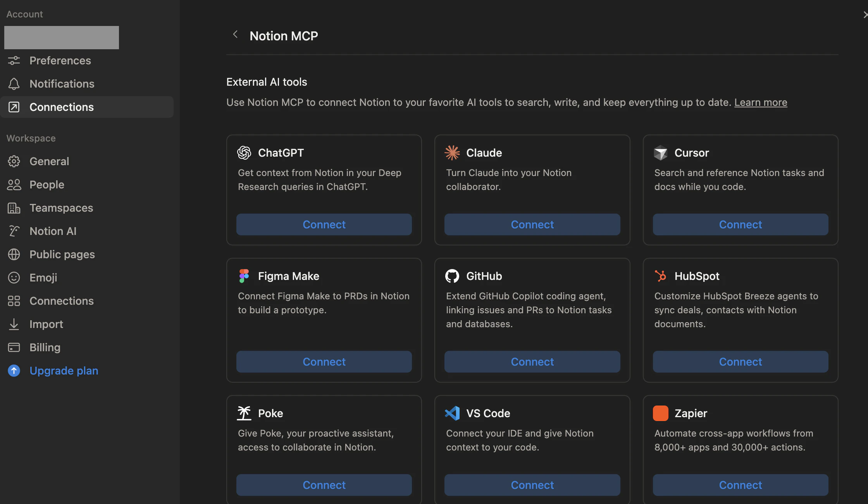Viewport: 868px width, 504px height.
Task: Click the ChatGPT card title
Action: pos(281,153)
